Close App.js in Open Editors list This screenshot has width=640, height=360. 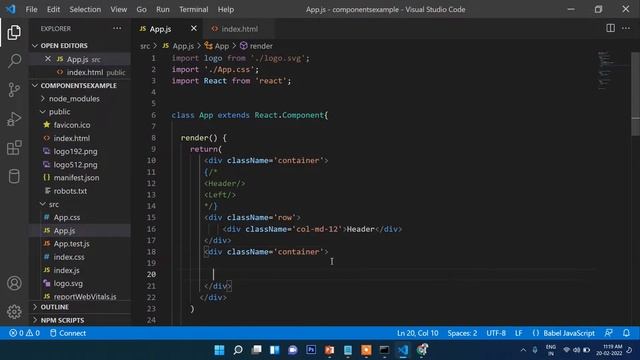point(48,59)
